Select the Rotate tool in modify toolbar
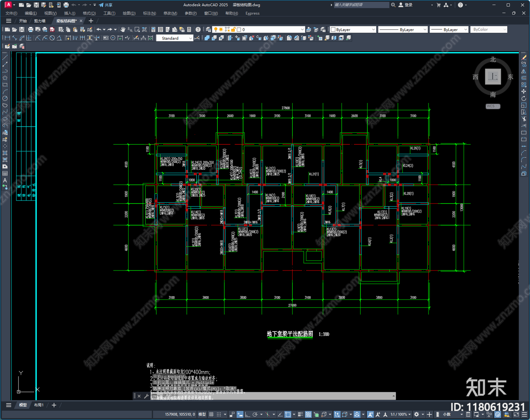Viewport: 530px width, 420px height. [524, 98]
